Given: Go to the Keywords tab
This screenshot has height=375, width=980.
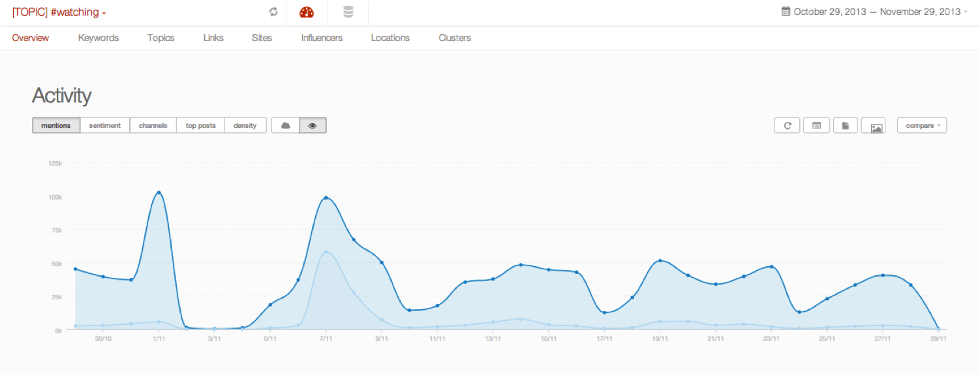Looking at the screenshot, I should point(99,38).
